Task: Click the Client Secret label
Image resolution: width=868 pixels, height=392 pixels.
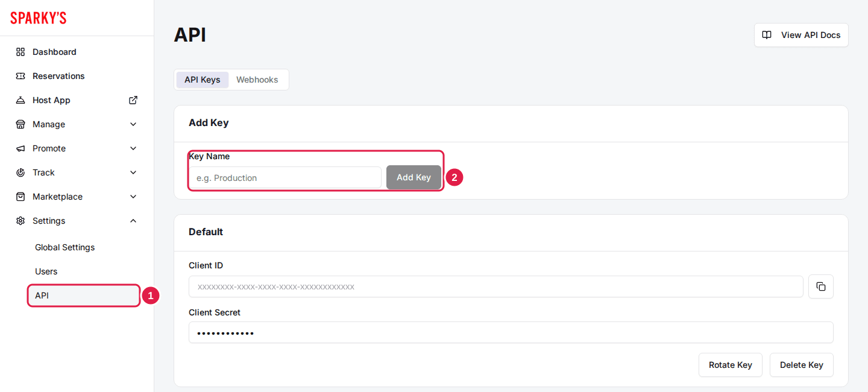Action: coord(215,312)
